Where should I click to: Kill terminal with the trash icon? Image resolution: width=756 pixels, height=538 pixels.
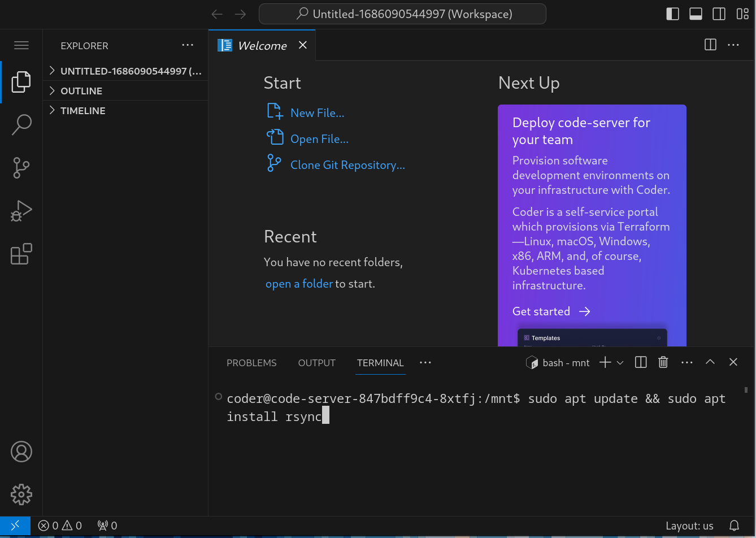tap(663, 363)
